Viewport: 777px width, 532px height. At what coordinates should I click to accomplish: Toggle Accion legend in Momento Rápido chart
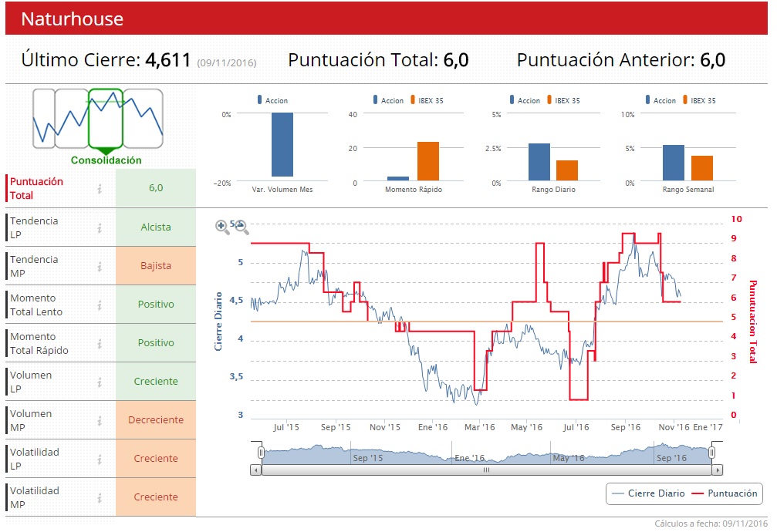[389, 100]
